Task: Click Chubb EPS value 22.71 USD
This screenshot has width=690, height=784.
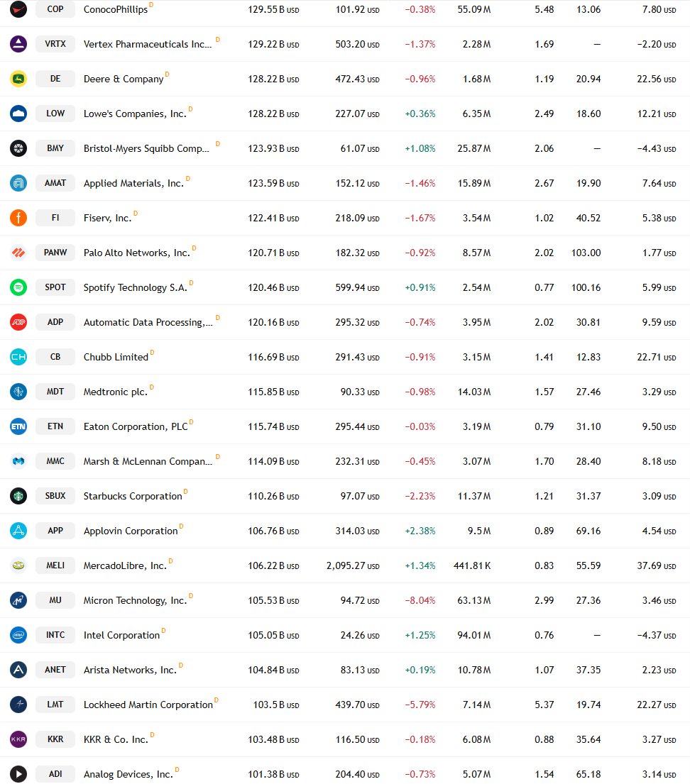Action: 657,357
